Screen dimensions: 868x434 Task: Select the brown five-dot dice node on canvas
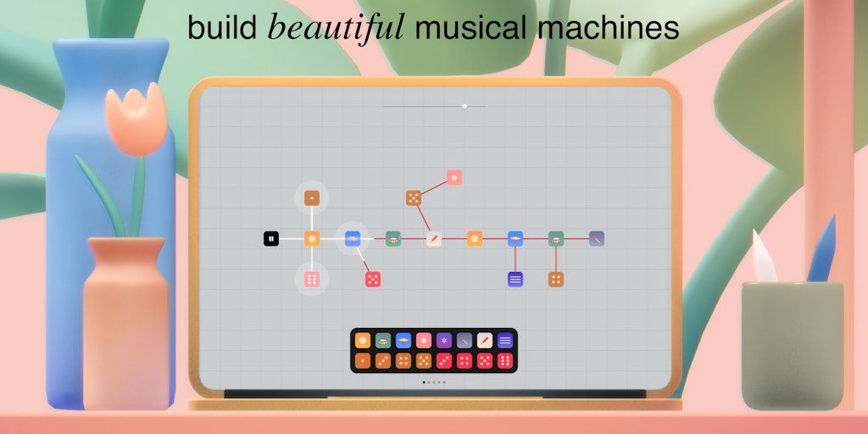coord(414,198)
